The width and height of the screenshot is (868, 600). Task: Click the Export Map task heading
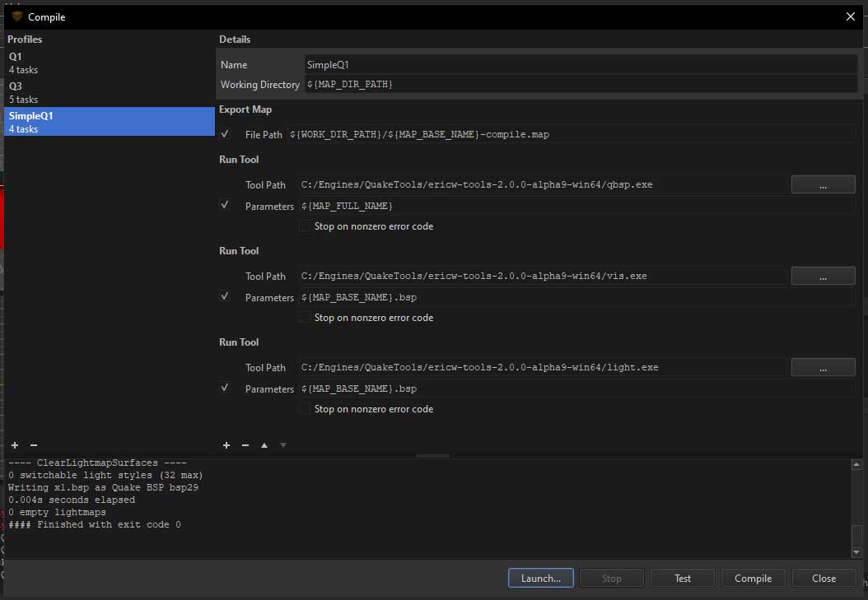[245, 109]
